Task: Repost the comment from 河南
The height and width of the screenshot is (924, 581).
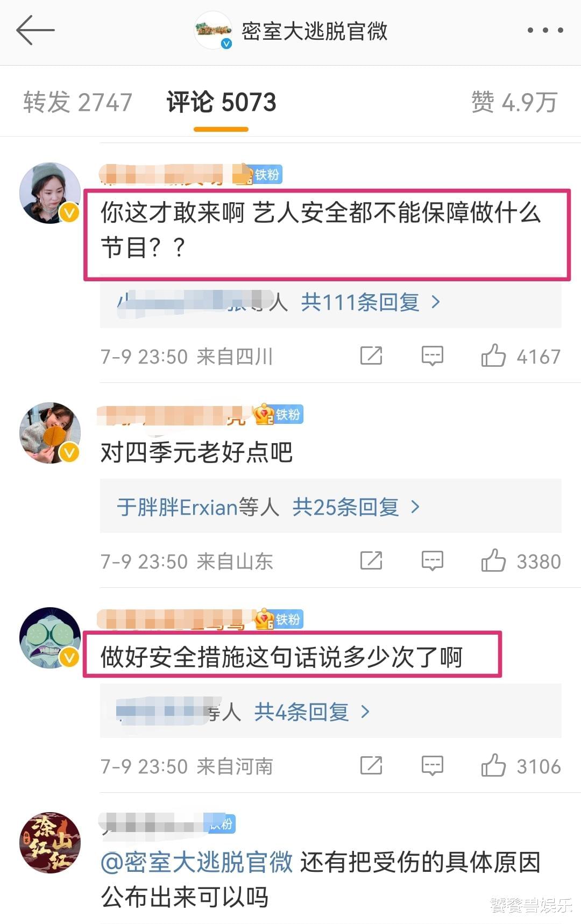Action: click(x=371, y=766)
